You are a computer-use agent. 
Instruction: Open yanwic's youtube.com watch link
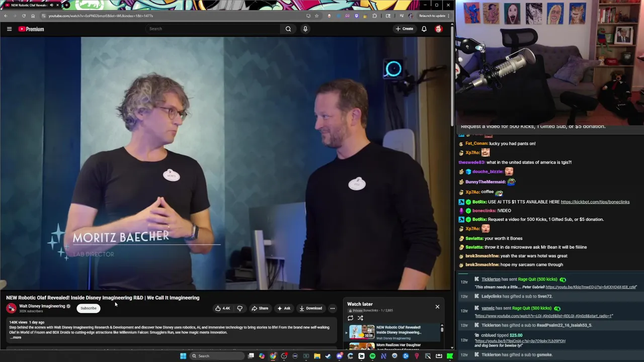point(544,316)
